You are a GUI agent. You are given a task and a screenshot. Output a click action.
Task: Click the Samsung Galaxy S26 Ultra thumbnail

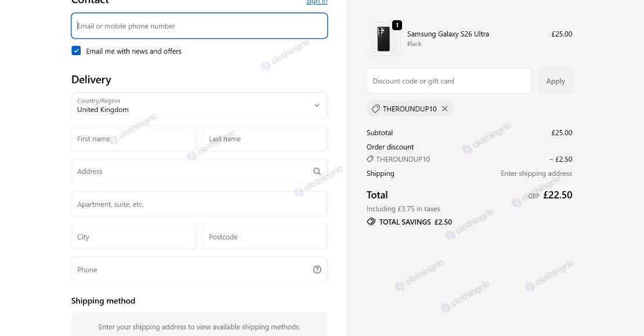(383, 39)
